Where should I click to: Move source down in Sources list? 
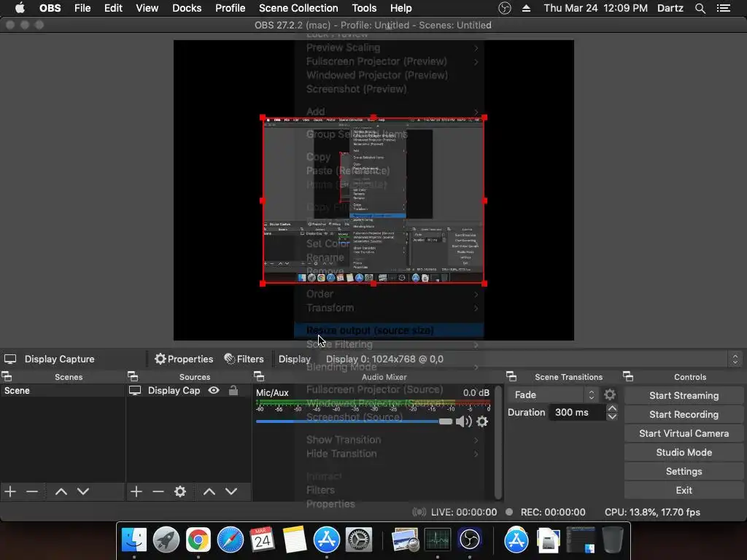[x=231, y=491]
